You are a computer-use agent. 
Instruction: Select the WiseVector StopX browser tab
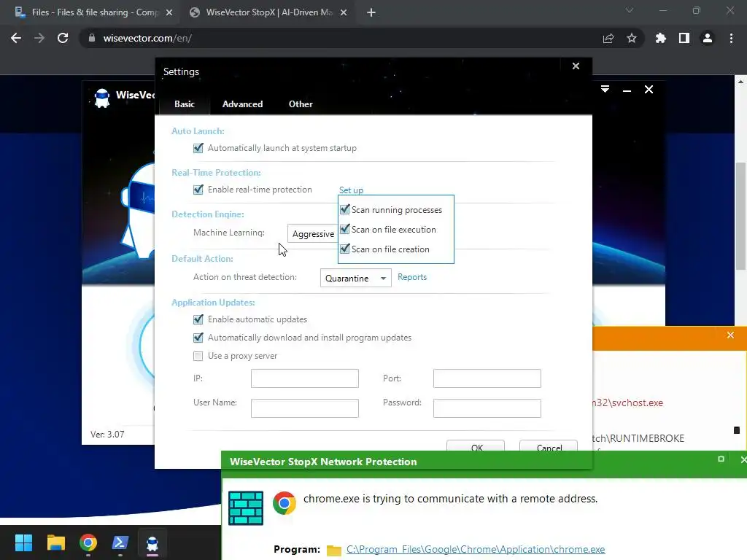(x=268, y=13)
